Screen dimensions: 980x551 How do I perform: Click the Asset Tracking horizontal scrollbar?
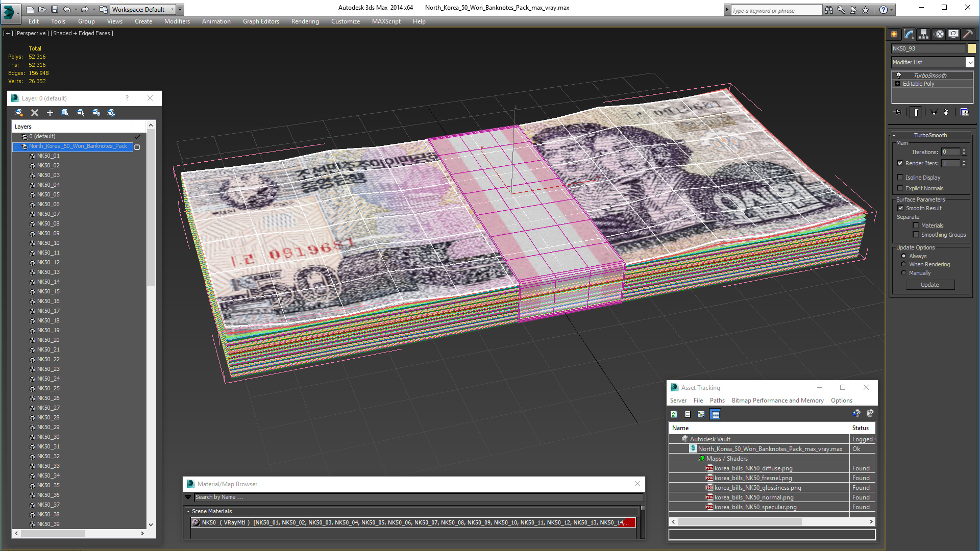click(772, 521)
